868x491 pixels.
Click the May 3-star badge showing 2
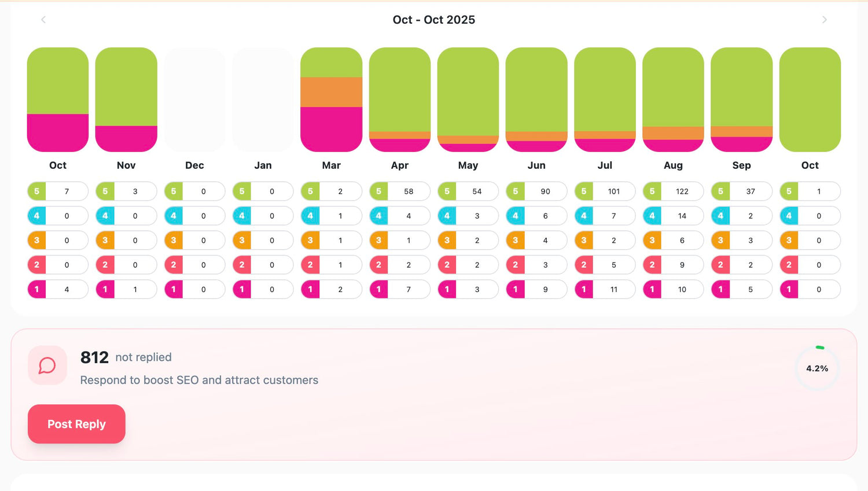point(468,241)
